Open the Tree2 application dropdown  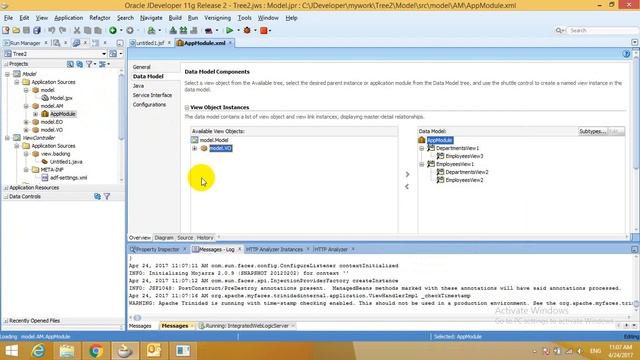coord(104,54)
